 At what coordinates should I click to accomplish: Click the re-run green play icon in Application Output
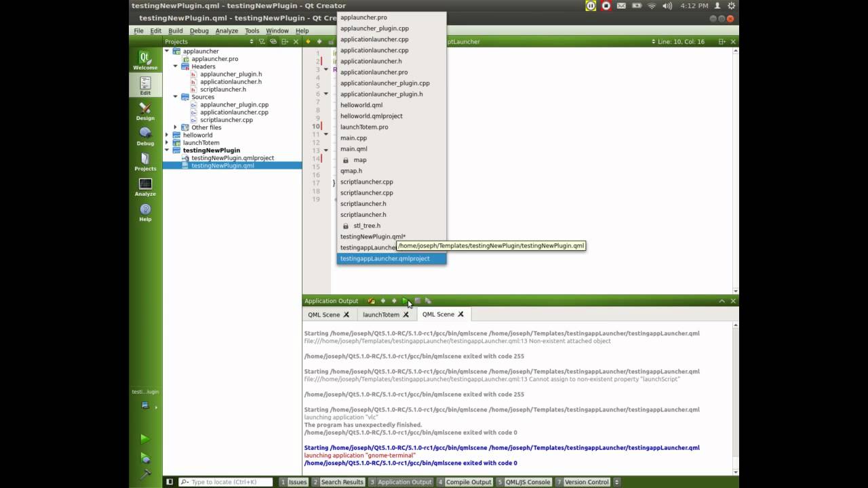click(x=406, y=301)
